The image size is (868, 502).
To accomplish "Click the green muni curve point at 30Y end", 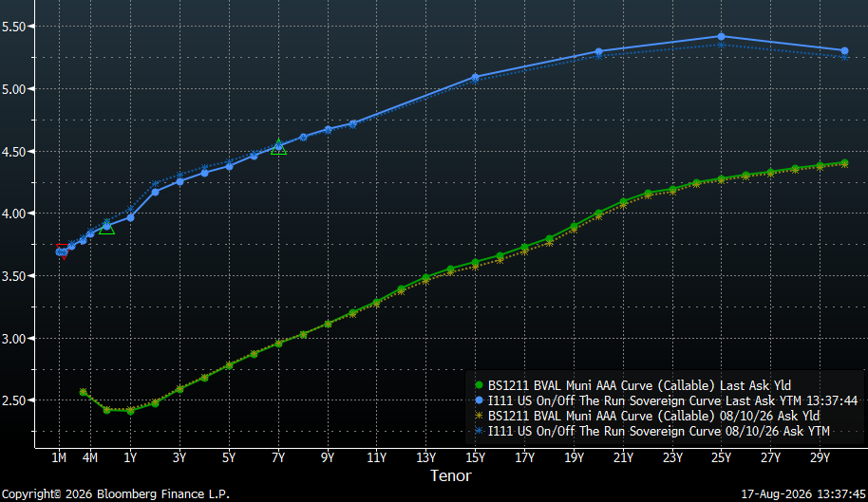I will tap(845, 163).
